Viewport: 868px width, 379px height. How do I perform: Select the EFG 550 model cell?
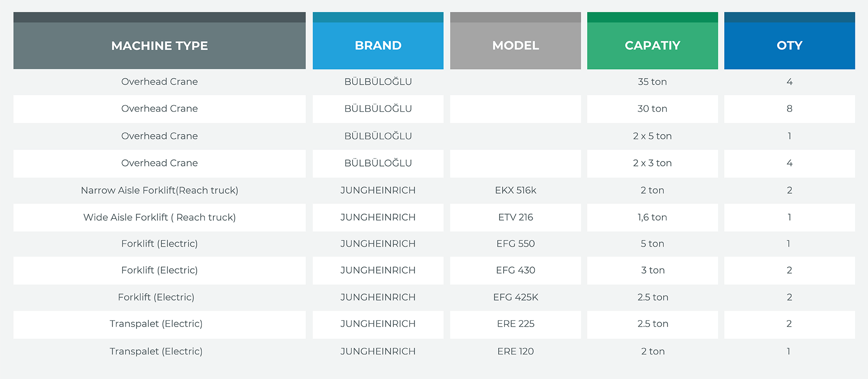[515, 243]
